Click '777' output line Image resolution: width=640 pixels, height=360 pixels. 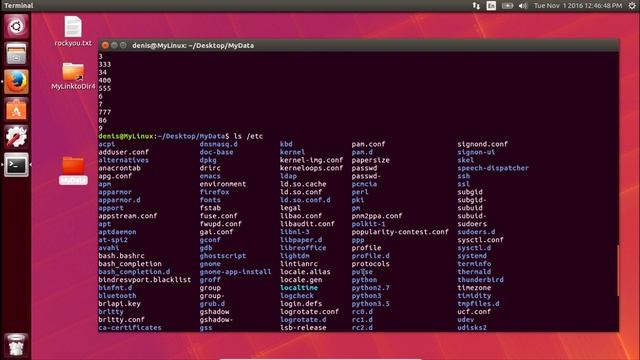(104, 112)
